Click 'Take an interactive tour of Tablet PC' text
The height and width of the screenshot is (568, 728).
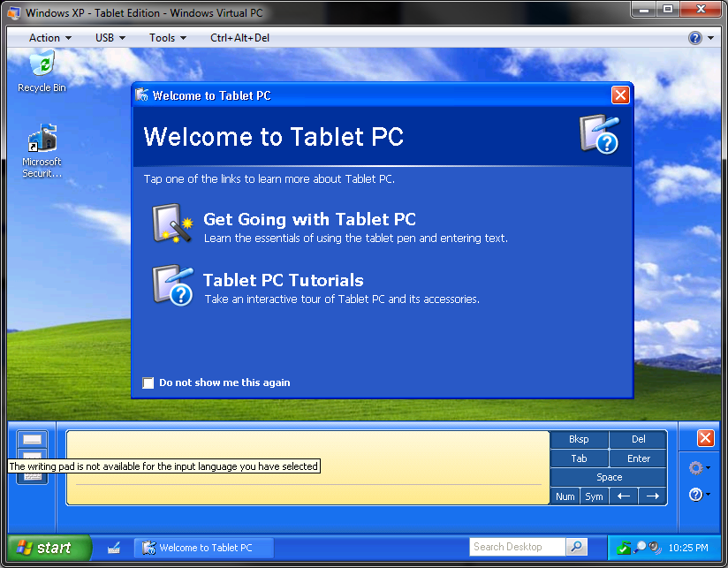tap(342, 299)
